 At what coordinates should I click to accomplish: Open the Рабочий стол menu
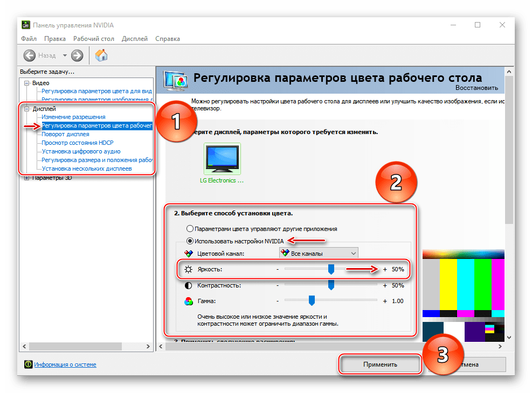point(94,39)
